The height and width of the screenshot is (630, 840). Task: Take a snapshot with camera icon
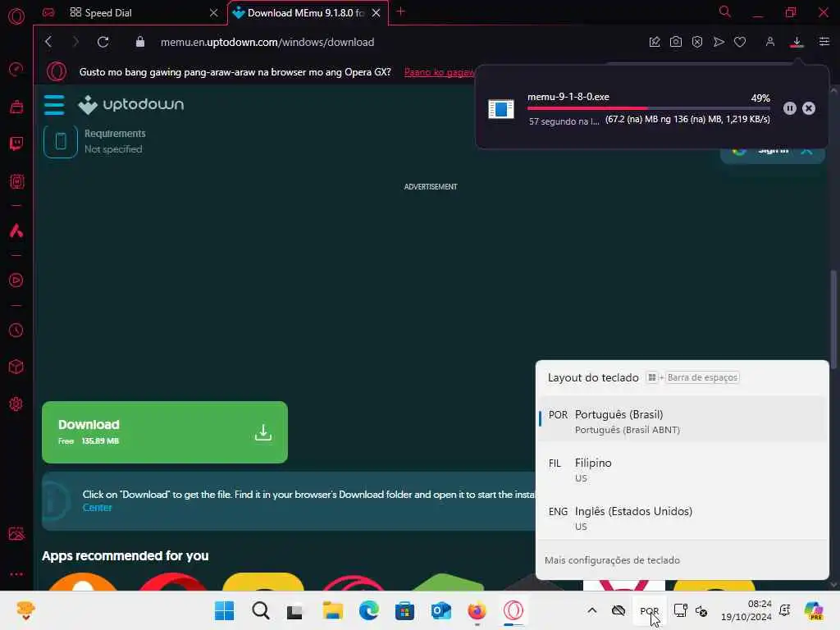[x=676, y=42]
